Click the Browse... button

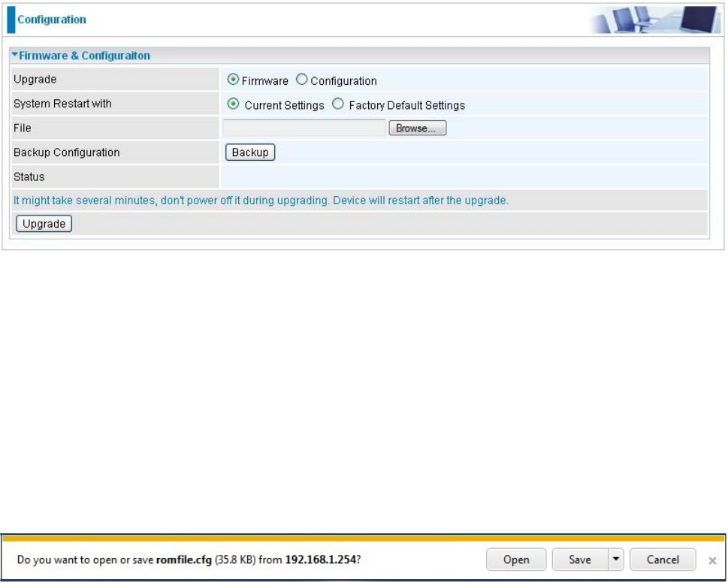tap(418, 128)
